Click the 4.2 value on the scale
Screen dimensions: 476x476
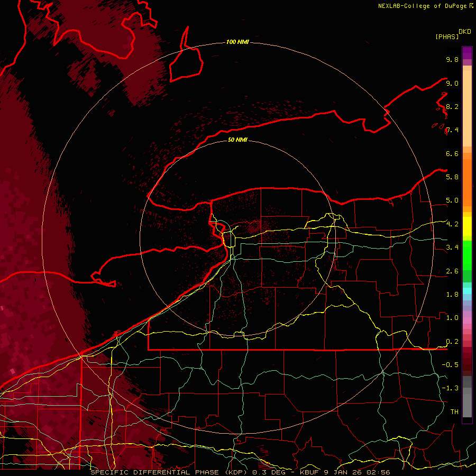point(452,224)
